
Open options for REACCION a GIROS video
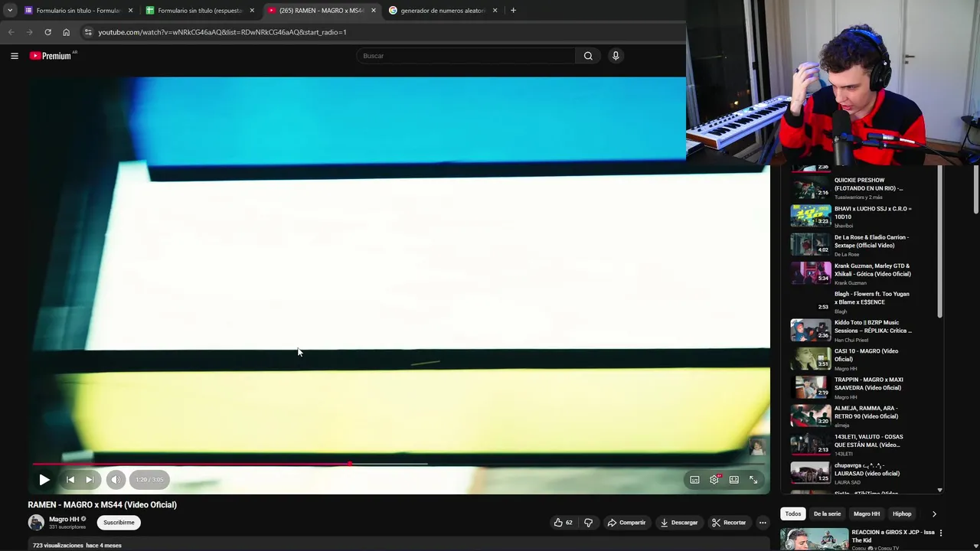[x=941, y=533]
